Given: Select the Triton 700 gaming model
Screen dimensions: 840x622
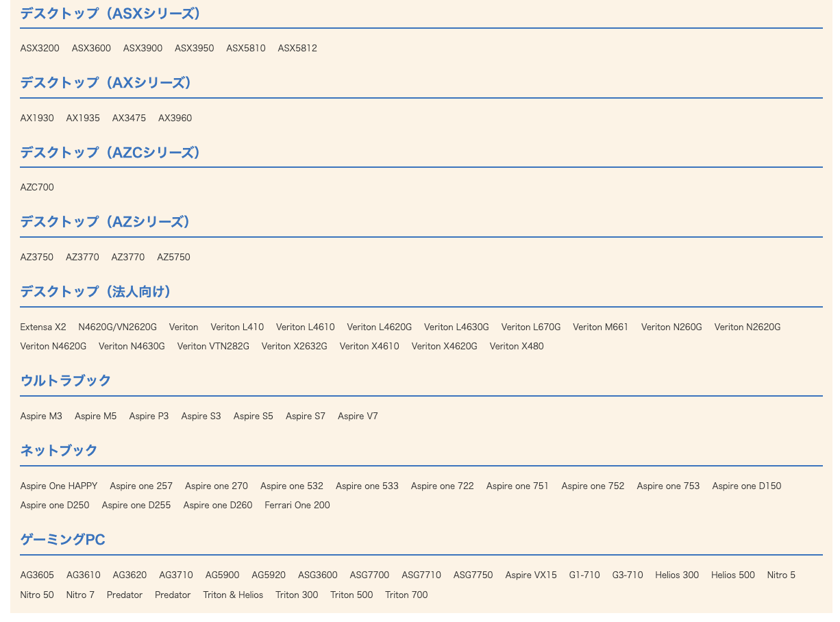Looking at the screenshot, I should [x=406, y=595].
